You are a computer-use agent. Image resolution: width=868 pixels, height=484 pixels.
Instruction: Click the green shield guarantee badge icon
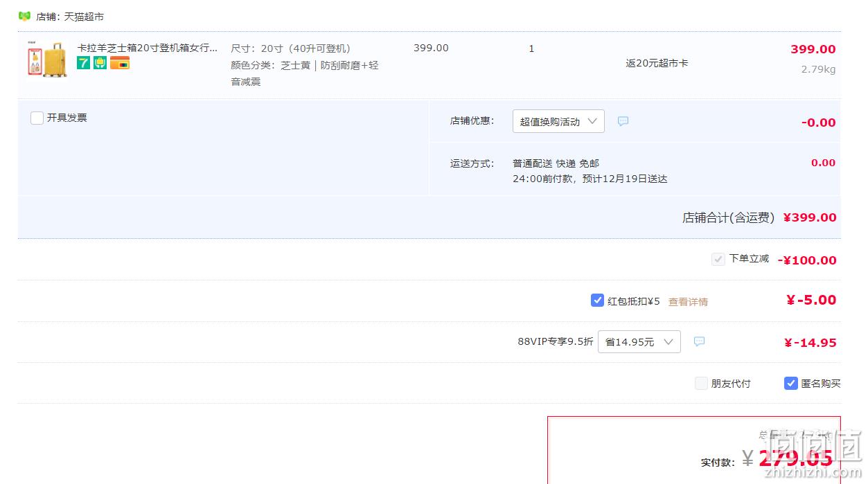[100, 63]
